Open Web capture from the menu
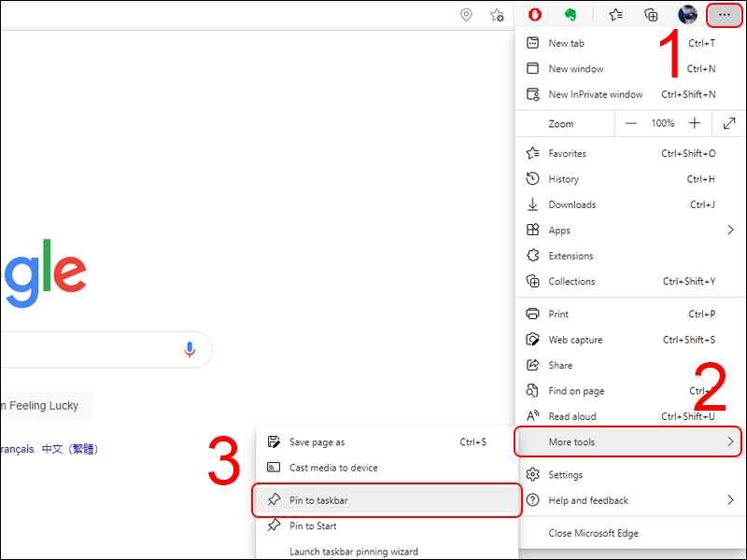This screenshot has width=747, height=560. [578, 339]
